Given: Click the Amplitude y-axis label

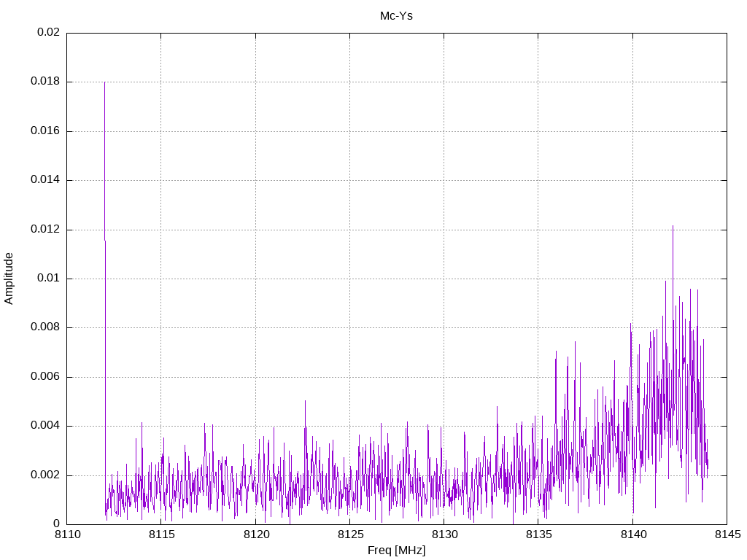Looking at the screenshot, I should pos(9,279).
